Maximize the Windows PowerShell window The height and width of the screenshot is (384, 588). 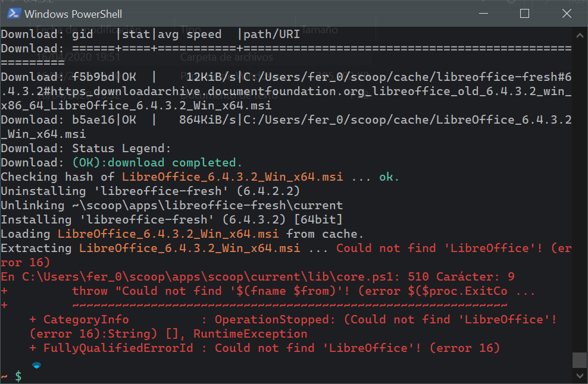(x=525, y=14)
